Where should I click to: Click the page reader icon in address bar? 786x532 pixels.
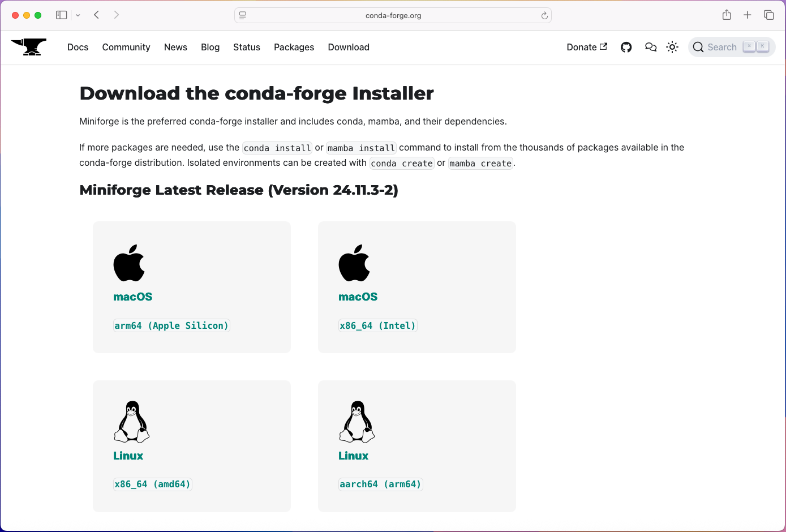(x=243, y=15)
